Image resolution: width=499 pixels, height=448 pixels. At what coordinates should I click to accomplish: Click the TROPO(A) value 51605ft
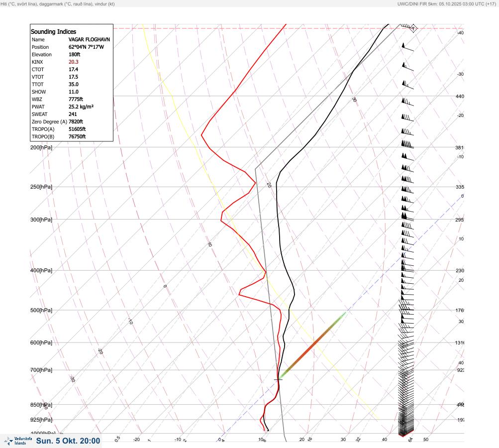point(77,129)
